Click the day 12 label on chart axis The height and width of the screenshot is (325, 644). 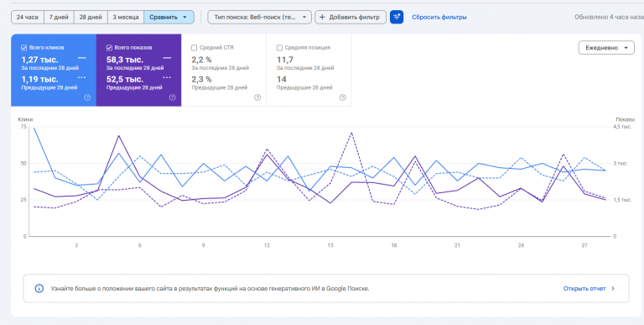pyautogui.click(x=267, y=245)
